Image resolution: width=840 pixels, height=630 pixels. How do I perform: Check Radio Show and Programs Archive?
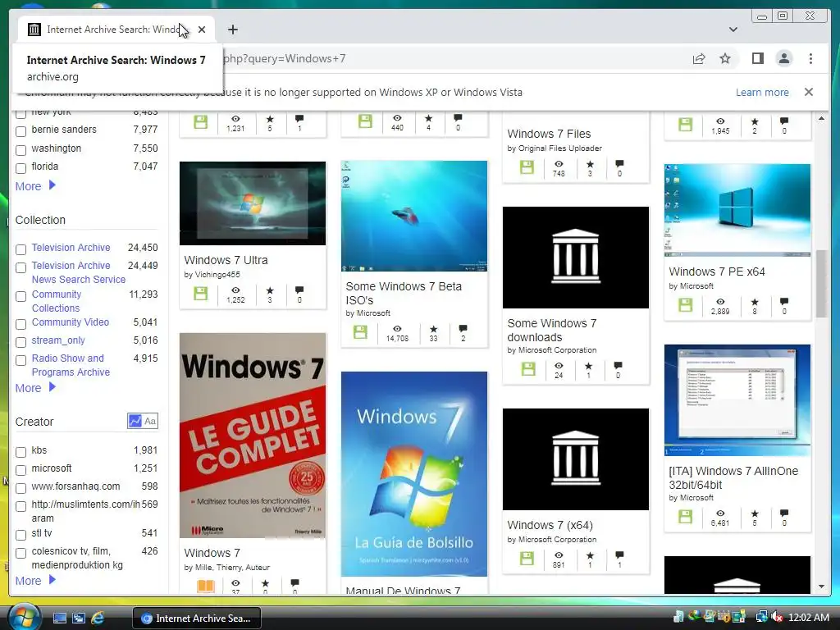coord(21,360)
